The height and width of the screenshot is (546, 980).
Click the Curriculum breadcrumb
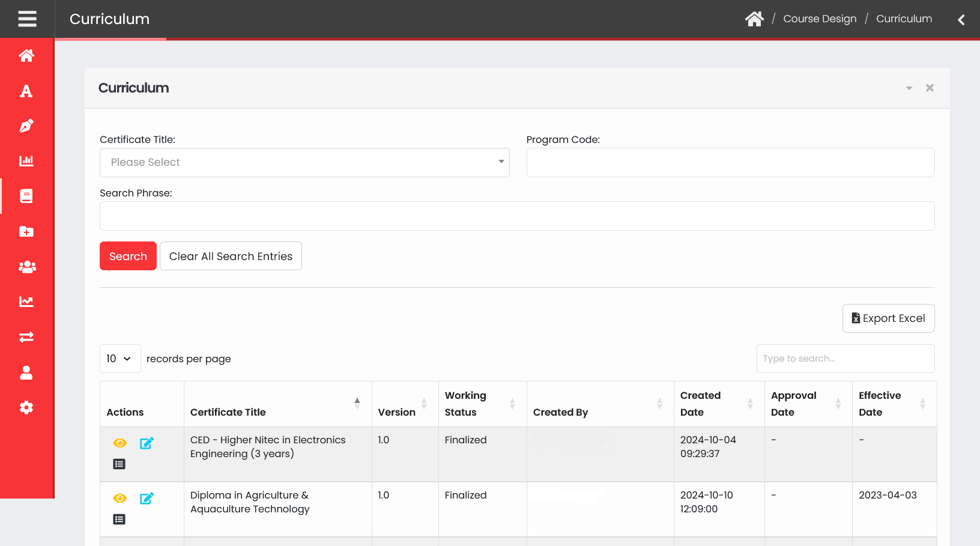(x=904, y=19)
